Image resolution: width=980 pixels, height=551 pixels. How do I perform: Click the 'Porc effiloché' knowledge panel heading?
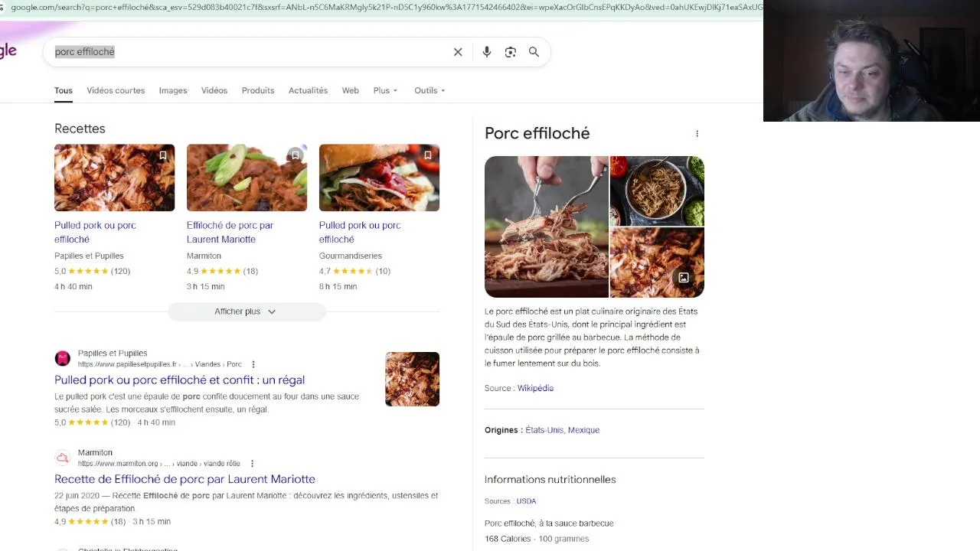pos(537,133)
